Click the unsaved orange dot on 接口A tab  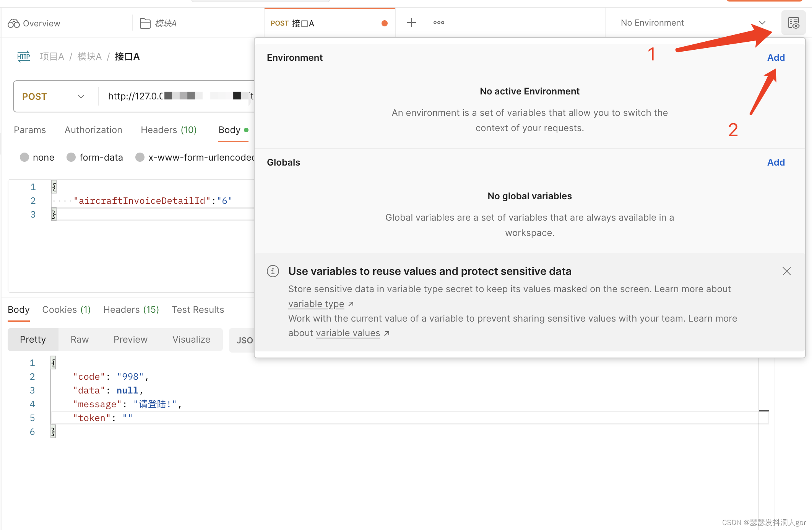point(385,23)
